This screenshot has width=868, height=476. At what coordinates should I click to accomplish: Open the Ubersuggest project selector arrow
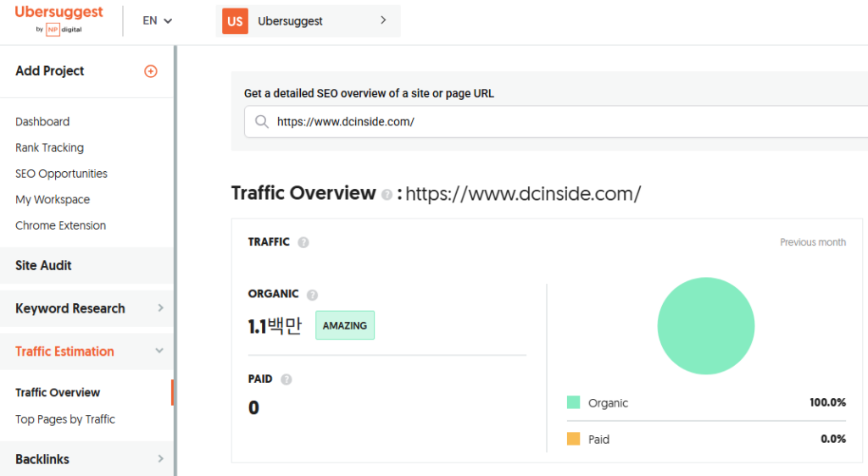383,19
